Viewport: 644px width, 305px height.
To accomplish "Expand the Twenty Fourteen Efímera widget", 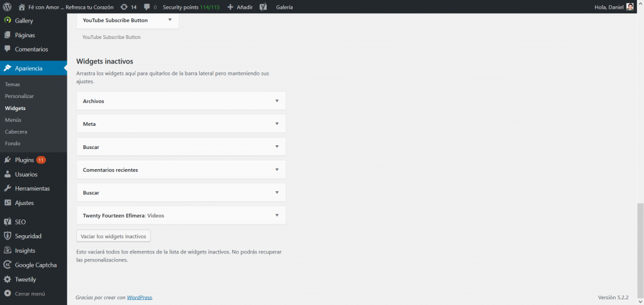I will point(276,216).
